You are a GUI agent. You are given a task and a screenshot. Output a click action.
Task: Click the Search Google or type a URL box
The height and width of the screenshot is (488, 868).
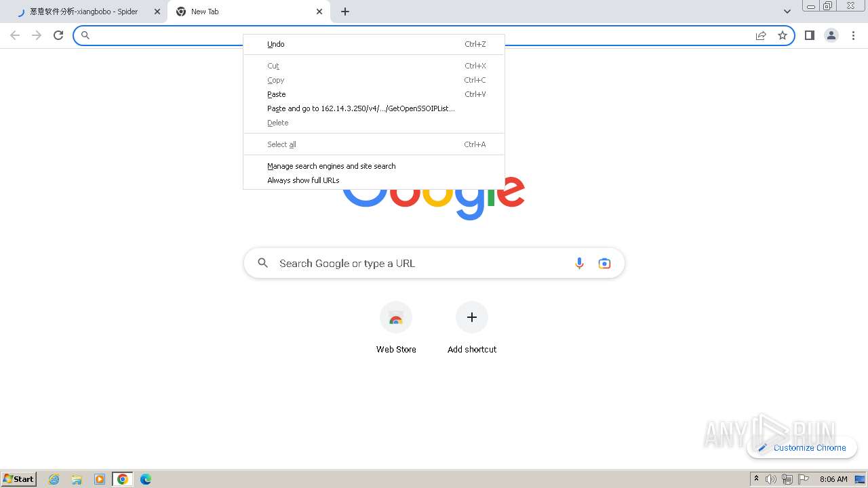point(434,264)
